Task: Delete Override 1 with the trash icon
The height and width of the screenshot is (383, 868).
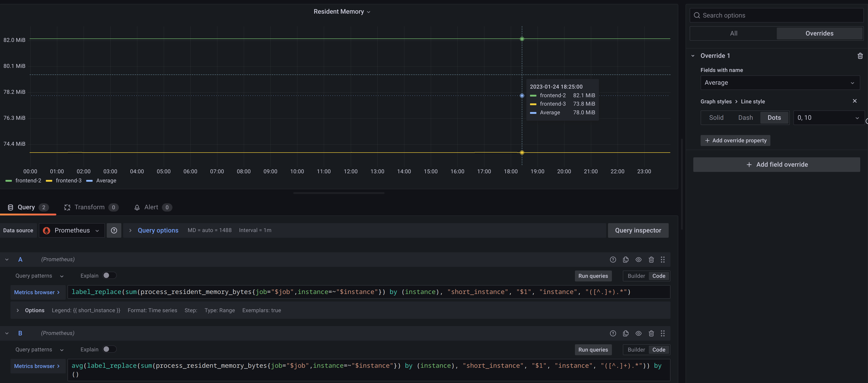Action: (x=860, y=56)
